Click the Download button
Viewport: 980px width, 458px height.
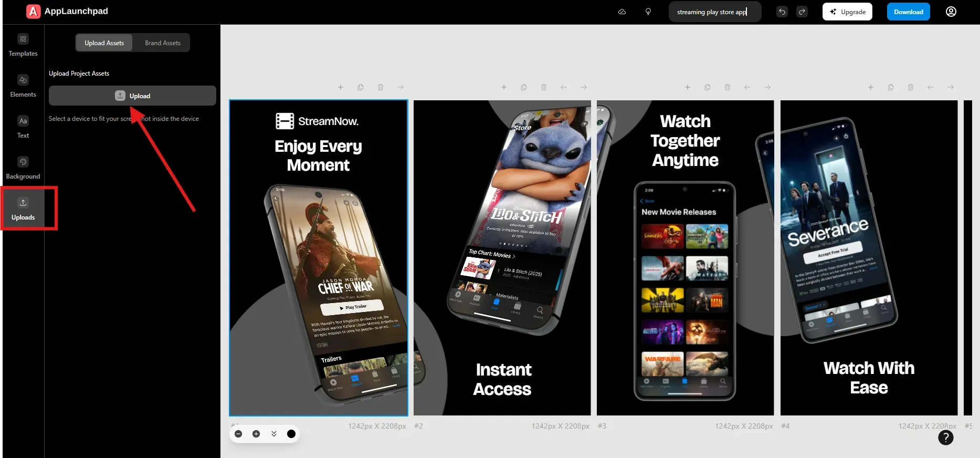909,12
